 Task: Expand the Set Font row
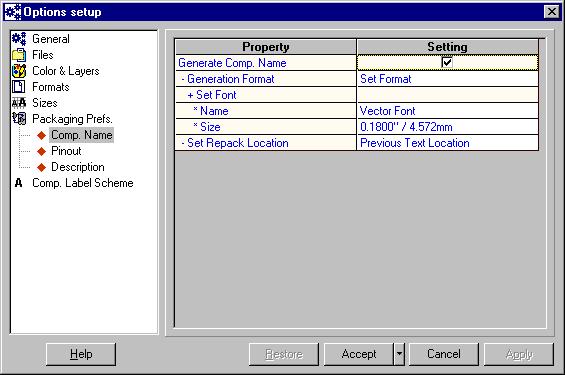(x=190, y=95)
